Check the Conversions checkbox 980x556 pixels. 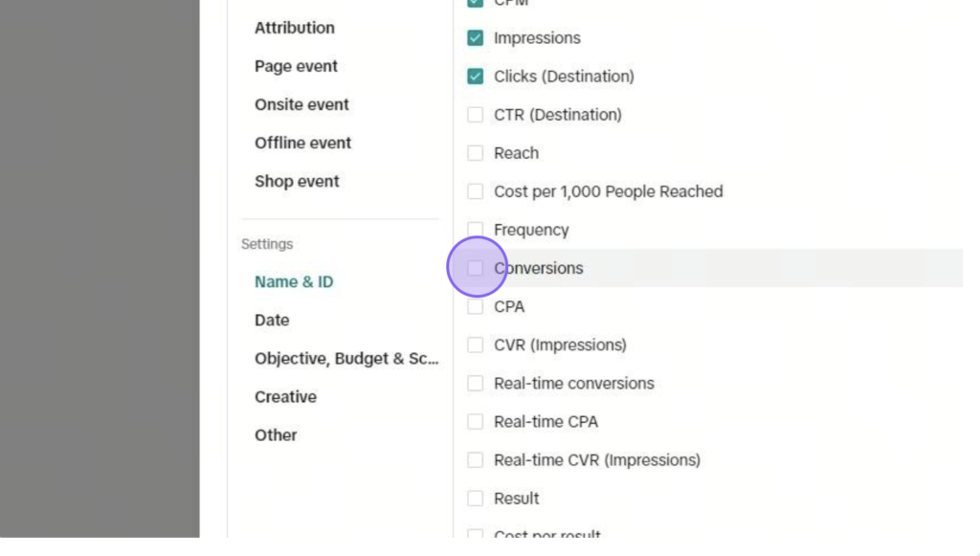tap(475, 268)
